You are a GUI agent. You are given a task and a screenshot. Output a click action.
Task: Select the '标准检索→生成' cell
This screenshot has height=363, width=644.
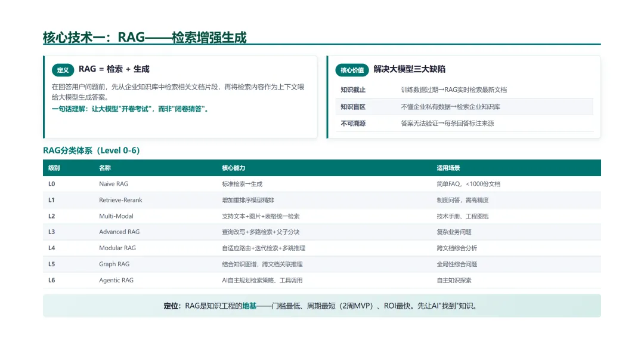pos(242,184)
